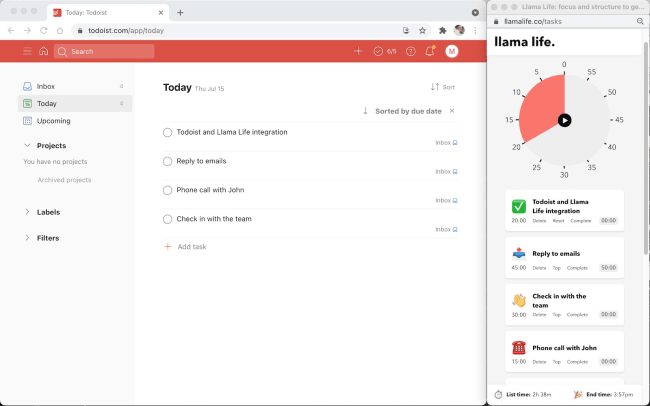Screen dimensions: 650x406
Task: Open the Sort options
Action: pos(443,87)
